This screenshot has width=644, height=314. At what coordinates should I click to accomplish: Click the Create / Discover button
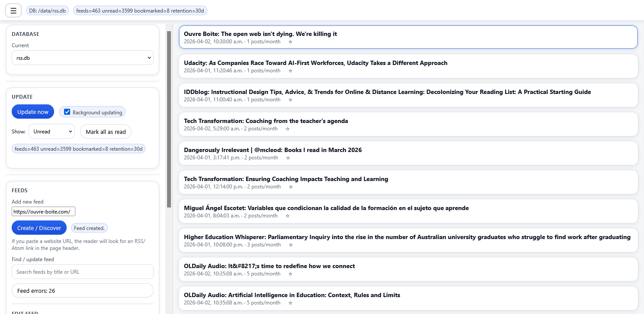pos(39,228)
